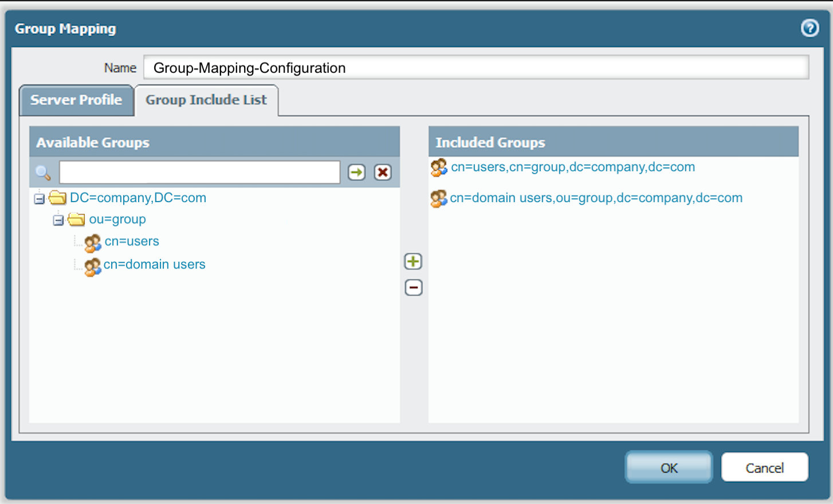
Task: Run the group search with green arrow icon
Action: [x=356, y=172]
